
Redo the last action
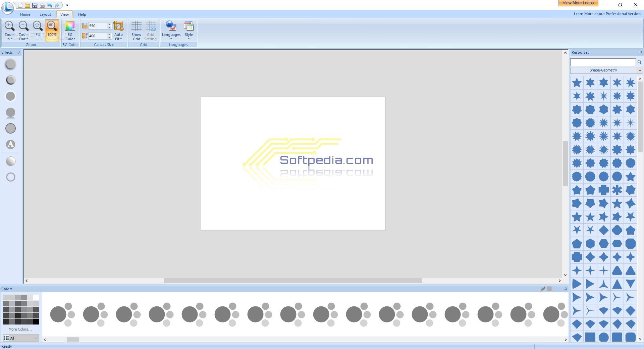(x=57, y=5)
